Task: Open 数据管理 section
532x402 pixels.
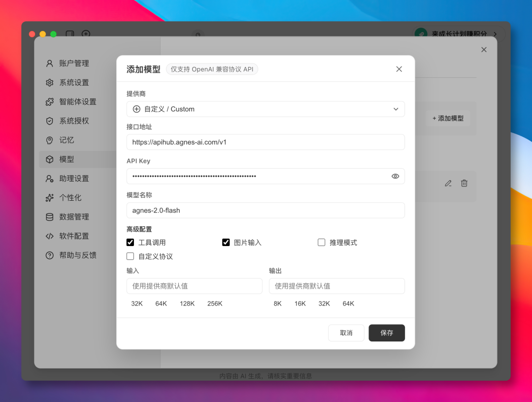Action: click(74, 216)
